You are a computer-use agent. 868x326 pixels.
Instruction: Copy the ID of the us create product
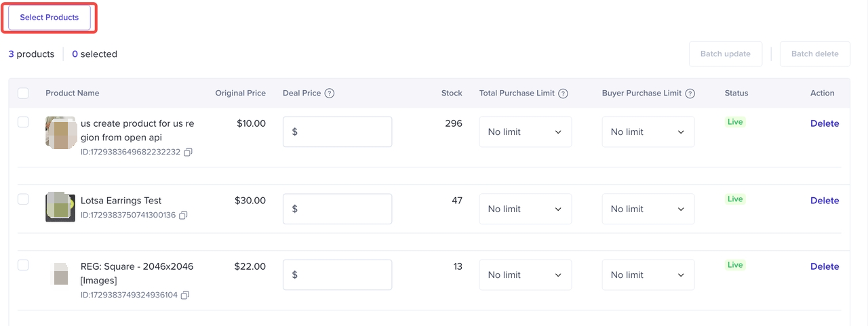(x=189, y=152)
